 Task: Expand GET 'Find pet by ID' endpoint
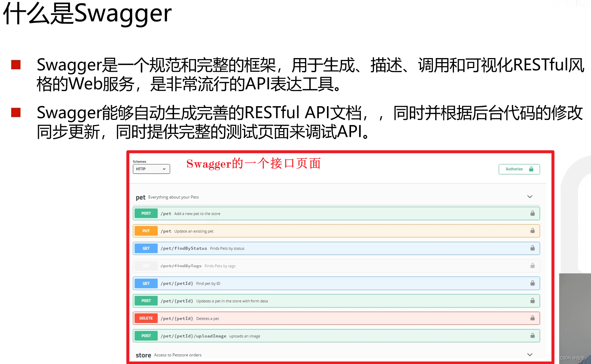coord(336,283)
